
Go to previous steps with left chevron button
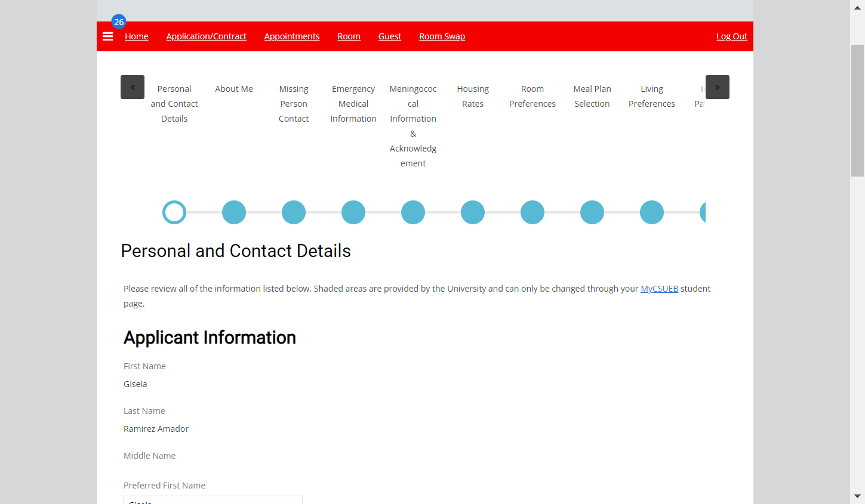point(133,87)
